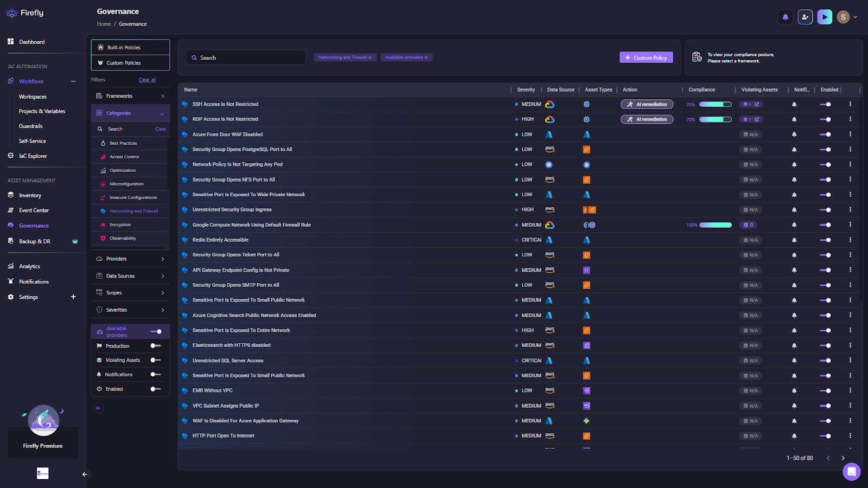868x488 pixels.
Task: Click Google Compute Network compliance bar
Action: pyautogui.click(x=715, y=225)
